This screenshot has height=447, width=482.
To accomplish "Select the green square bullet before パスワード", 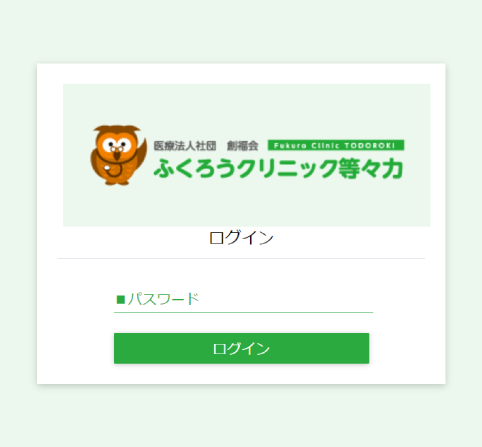I will 121,299.
